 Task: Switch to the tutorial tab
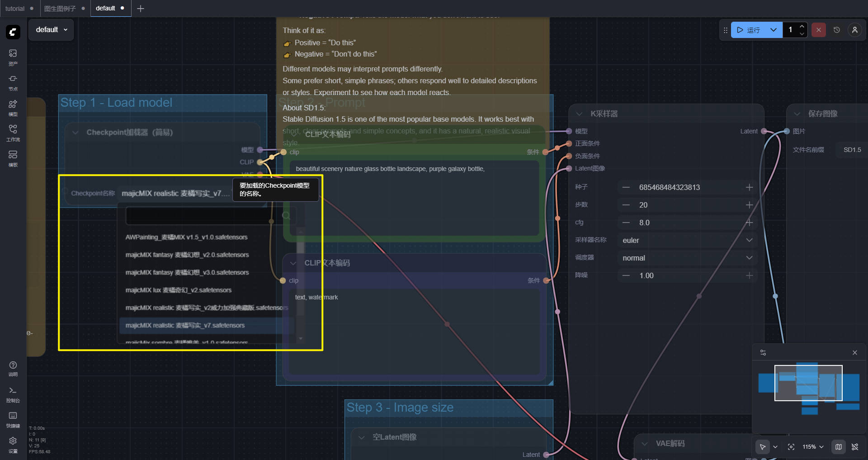tap(15, 9)
